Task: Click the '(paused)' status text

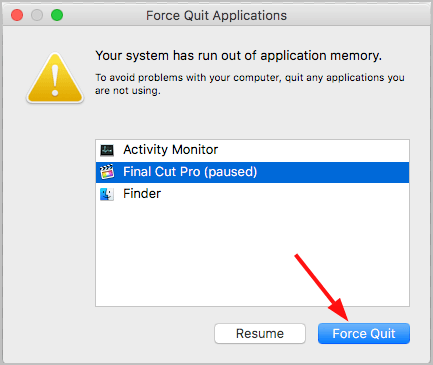Action: click(x=231, y=172)
